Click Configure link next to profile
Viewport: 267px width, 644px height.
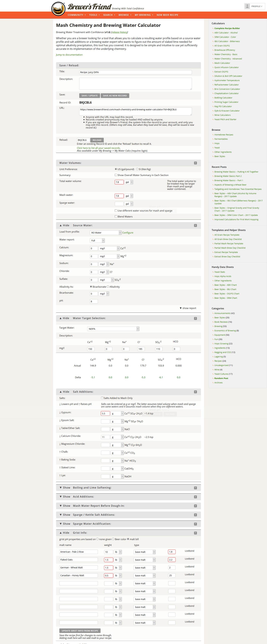click(x=128, y=233)
